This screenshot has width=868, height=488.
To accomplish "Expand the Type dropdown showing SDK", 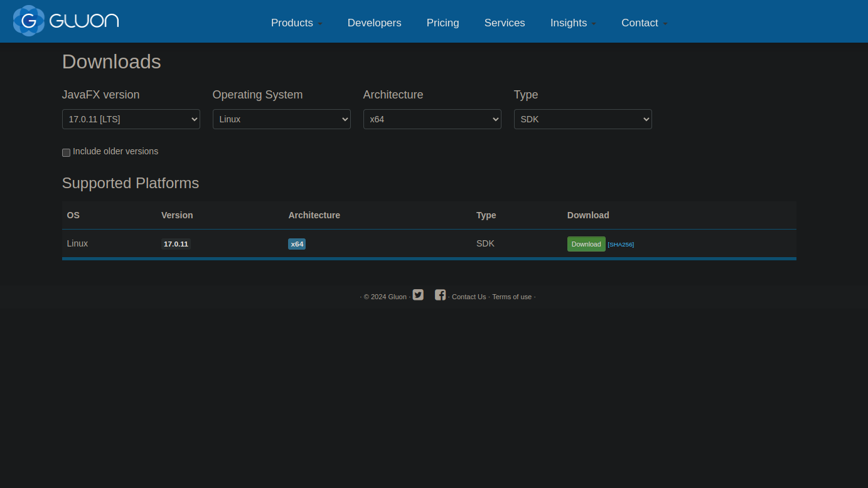I will (x=582, y=119).
